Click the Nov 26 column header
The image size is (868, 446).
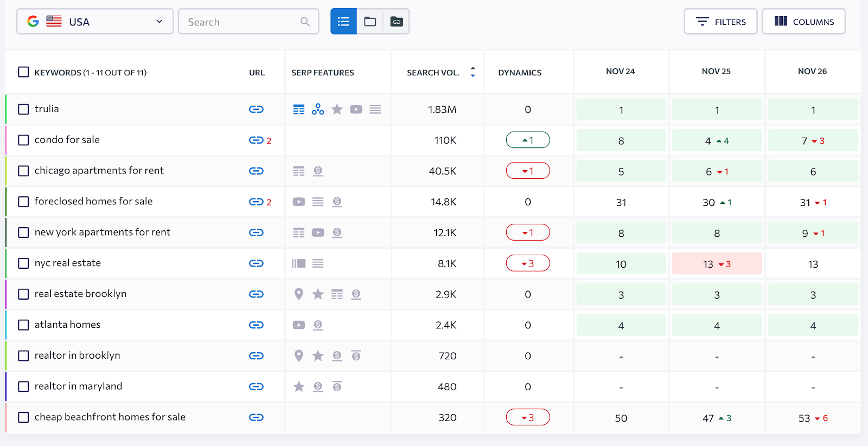pyautogui.click(x=813, y=71)
